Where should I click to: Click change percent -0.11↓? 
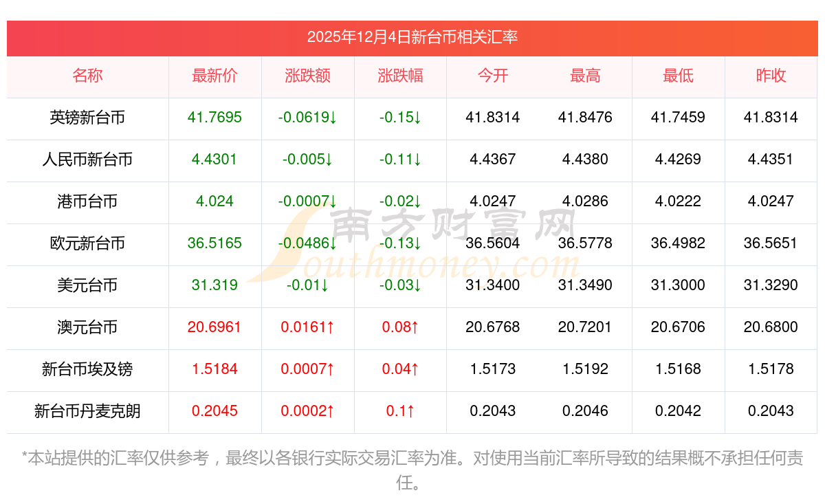click(x=400, y=160)
